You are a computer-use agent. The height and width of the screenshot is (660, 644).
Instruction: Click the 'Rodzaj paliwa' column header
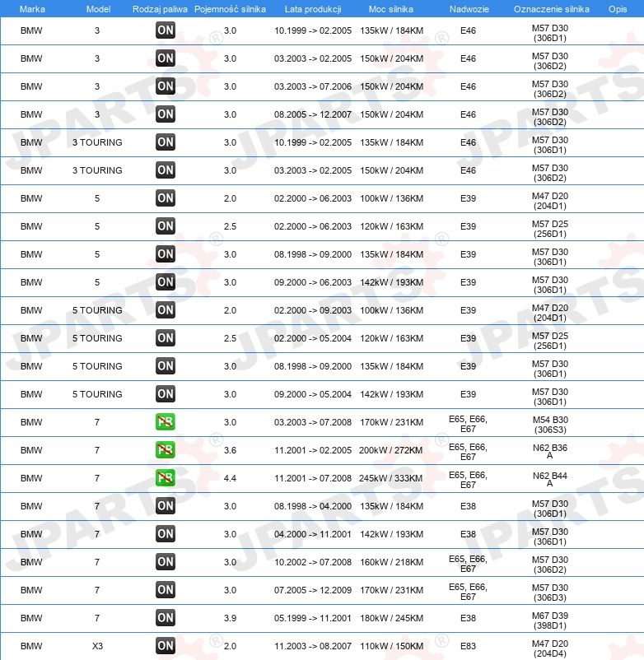click(160, 9)
